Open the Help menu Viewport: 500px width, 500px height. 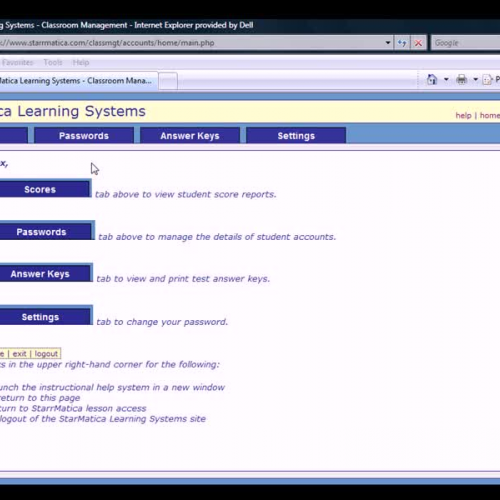click(81, 62)
